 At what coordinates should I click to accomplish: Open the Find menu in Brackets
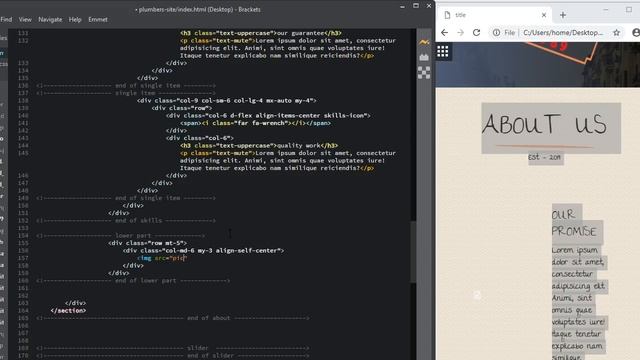6,19
